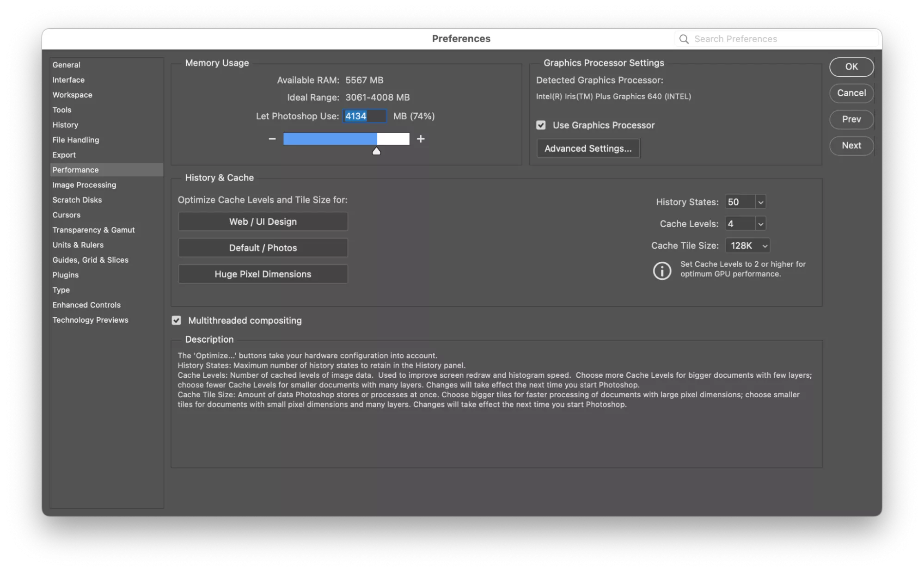
Task: Click the Ideal Range 3061-4008 MB text
Action: [377, 98]
